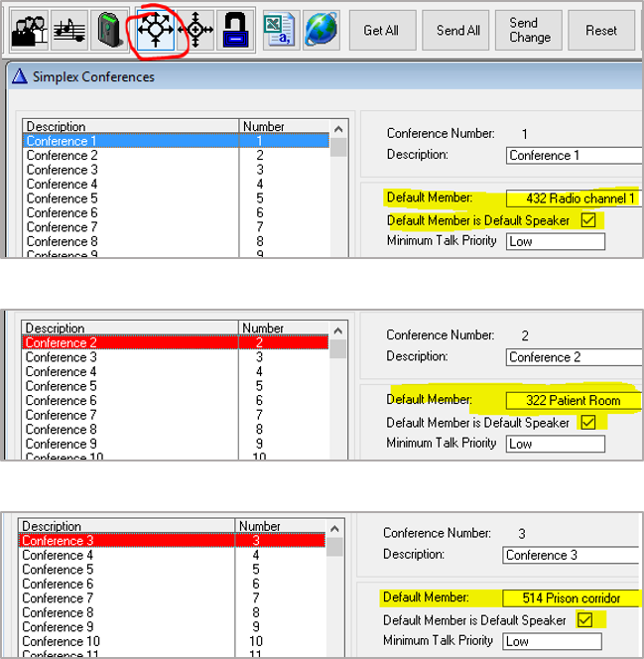This screenshot has width=644, height=659.
Task: Click scroll-up arrow in second conference list
Action: (x=338, y=330)
